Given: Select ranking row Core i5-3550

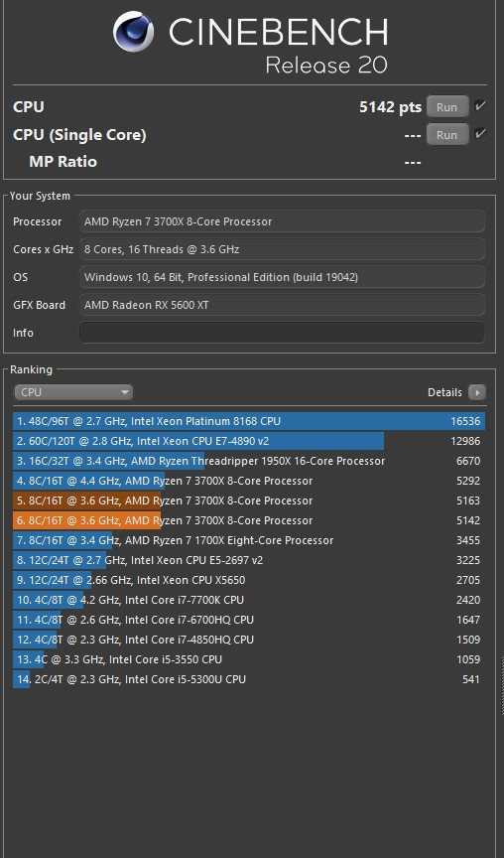Looking at the screenshot, I should click(249, 659).
